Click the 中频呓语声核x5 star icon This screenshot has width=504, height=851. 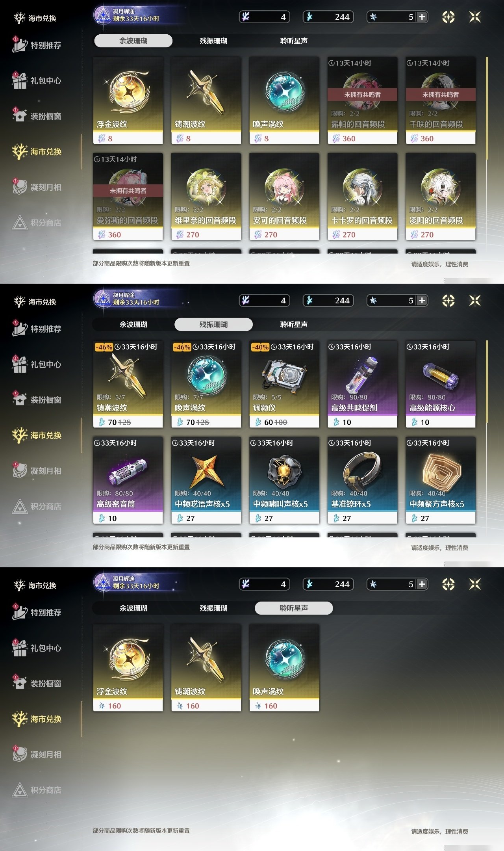tap(206, 471)
